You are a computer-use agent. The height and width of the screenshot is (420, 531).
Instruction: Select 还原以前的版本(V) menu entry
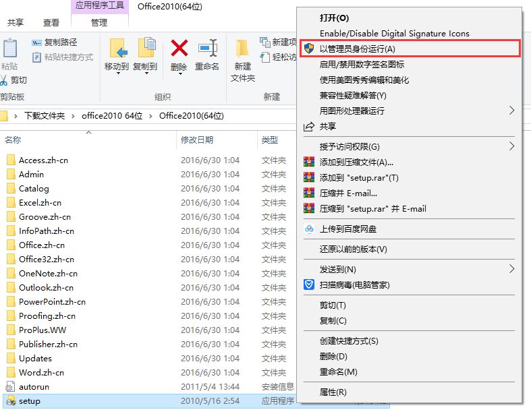point(409,249)
